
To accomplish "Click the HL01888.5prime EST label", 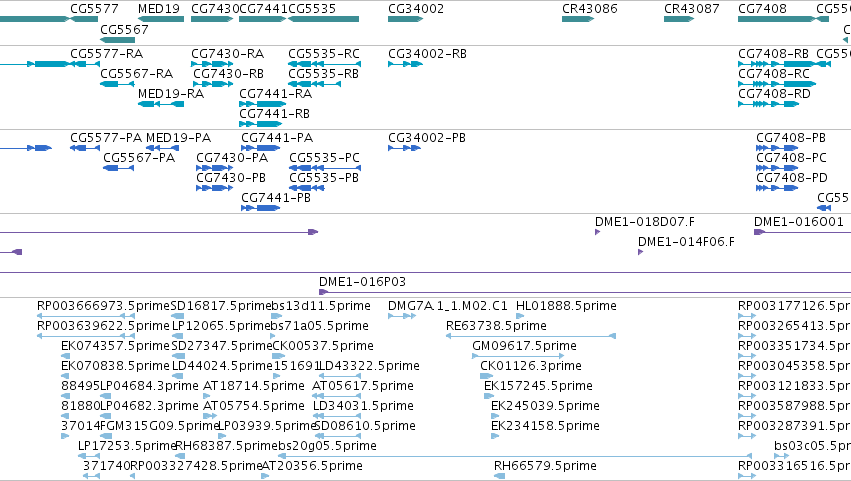I will pyautogui.click(x=566, y=306).
